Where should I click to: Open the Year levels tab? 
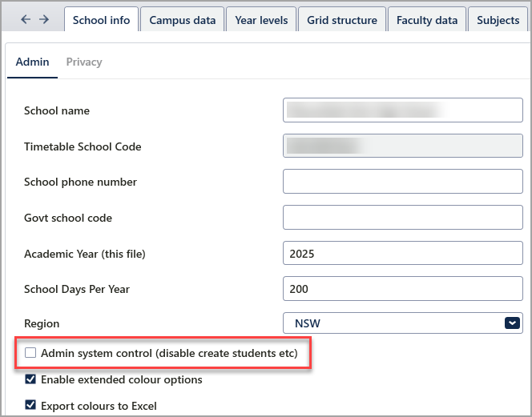tap(261, 20)
